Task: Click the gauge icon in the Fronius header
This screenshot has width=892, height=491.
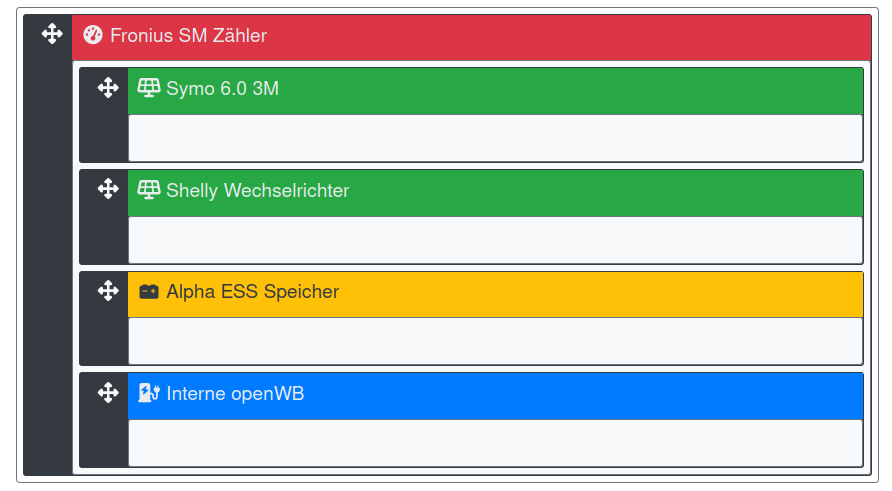Action: (93, 36)
